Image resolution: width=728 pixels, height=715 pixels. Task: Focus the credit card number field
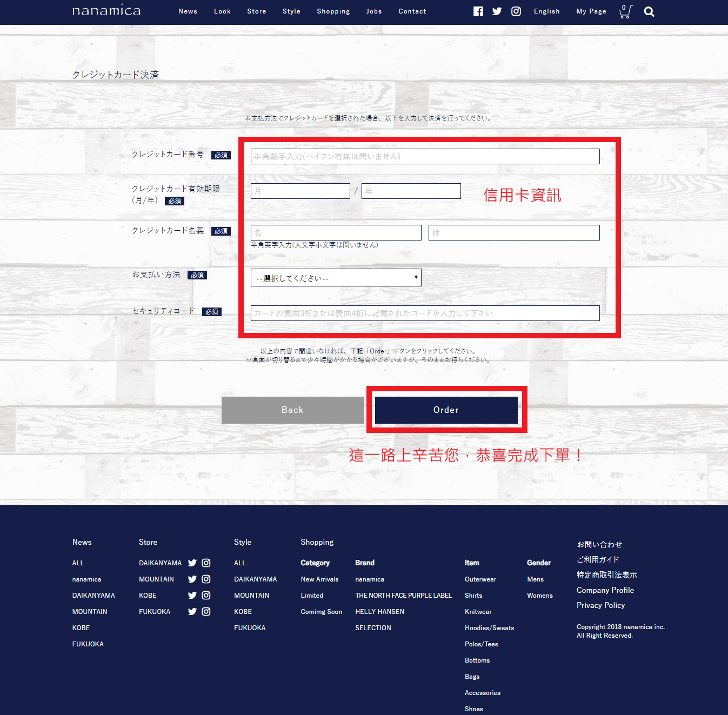[x=425, y=157]
